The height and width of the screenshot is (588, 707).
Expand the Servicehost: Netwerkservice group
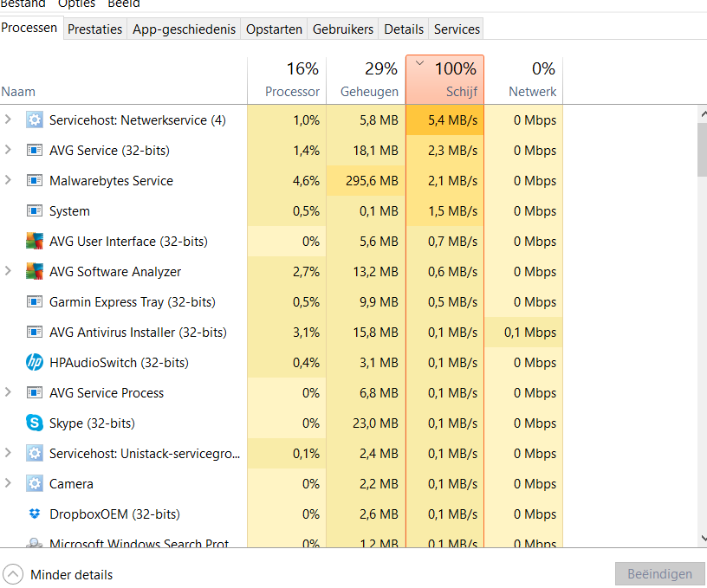[9, 120]
